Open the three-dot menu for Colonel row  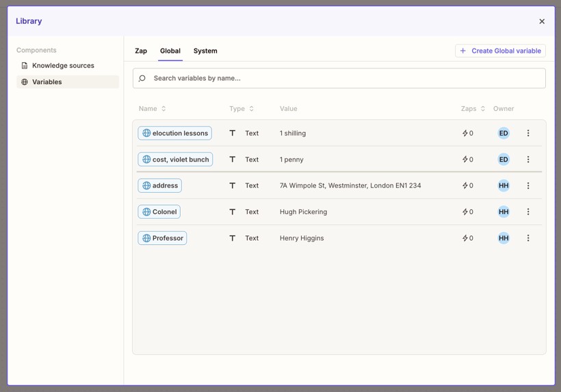pos(528,212)
